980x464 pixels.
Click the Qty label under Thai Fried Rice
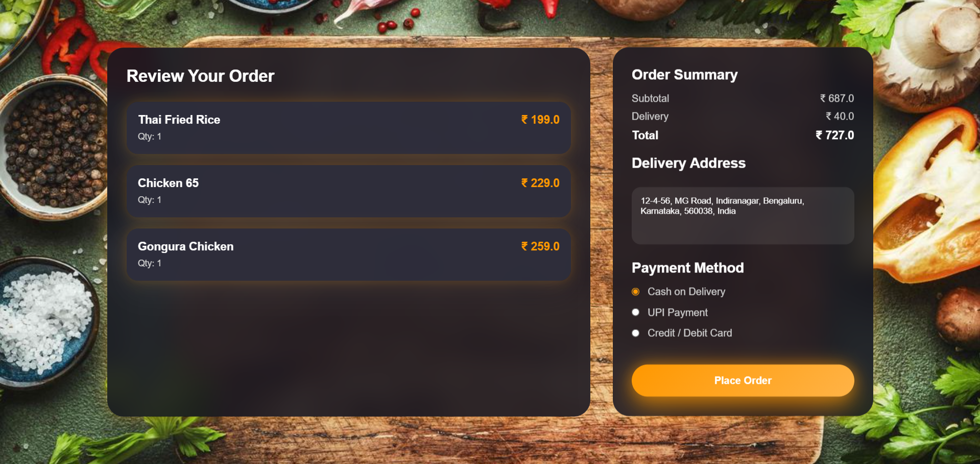[x=149, y=136]
